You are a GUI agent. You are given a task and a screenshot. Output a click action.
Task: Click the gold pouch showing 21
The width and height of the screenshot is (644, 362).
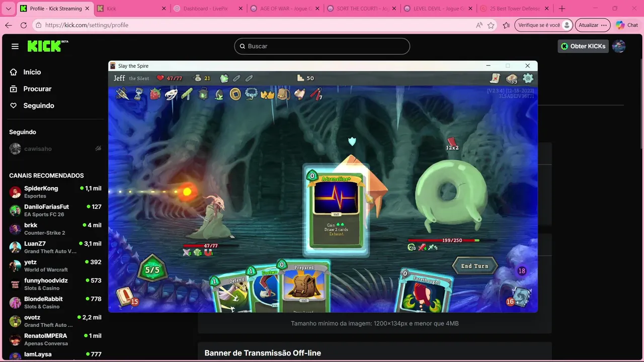point(198,78)
